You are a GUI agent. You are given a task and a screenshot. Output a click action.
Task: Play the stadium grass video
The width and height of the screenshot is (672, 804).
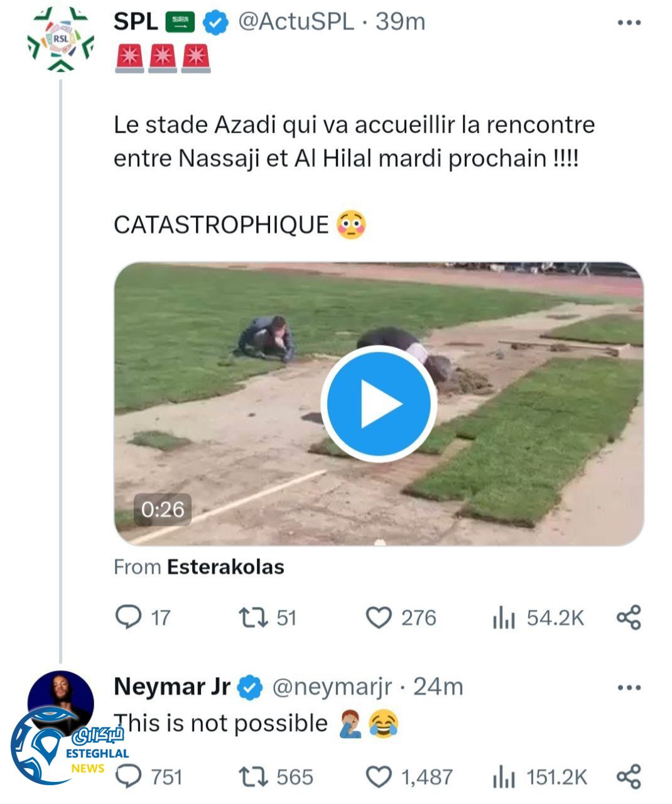[379, 404]
